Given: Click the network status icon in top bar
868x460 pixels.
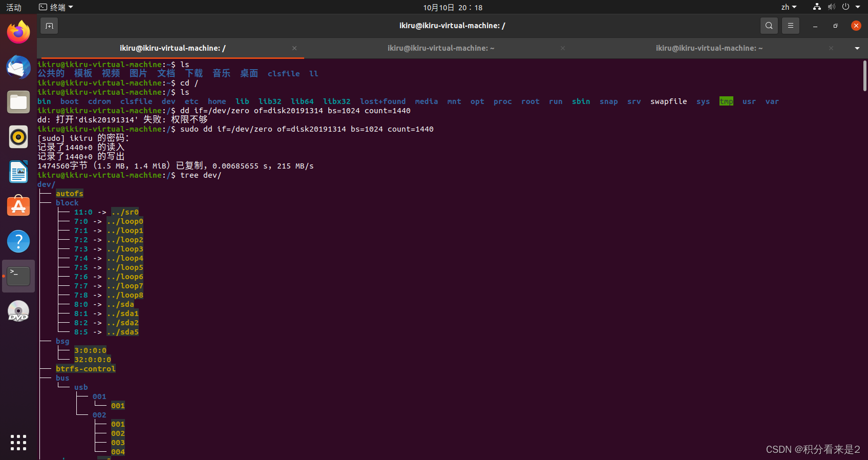Looking at the screenshot, I should 817,7.
